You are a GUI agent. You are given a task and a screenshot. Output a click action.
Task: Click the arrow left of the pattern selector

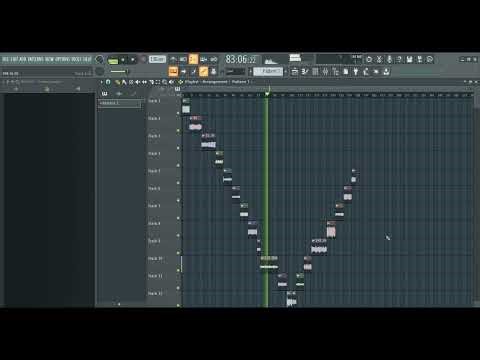[x=251, y=71]
